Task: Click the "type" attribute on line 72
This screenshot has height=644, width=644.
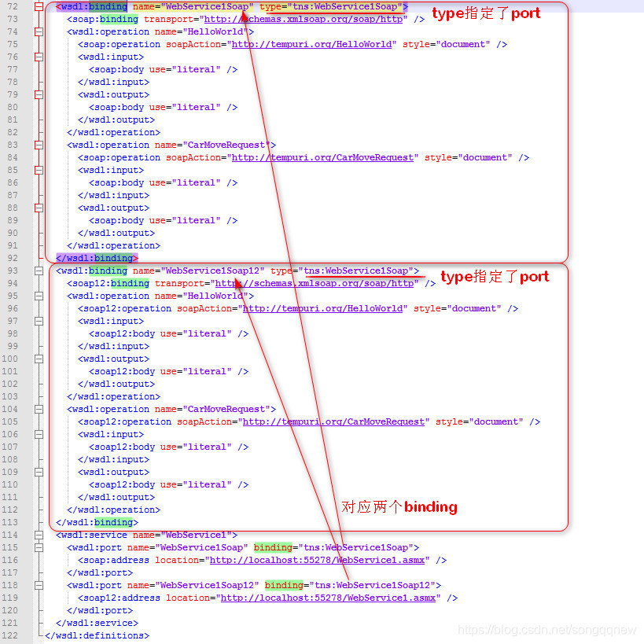Action: tap(270, 6)
